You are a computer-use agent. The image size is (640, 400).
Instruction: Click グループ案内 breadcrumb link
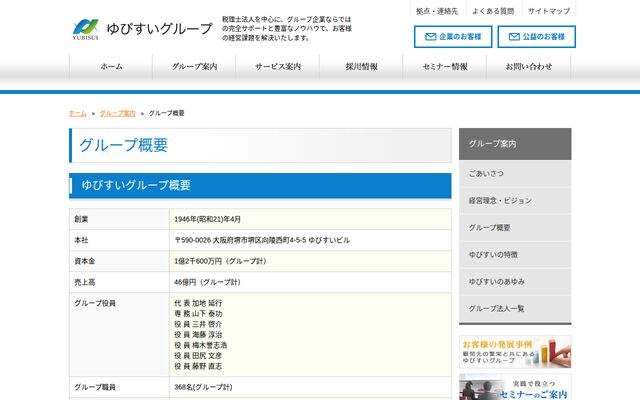click(118, 113)
